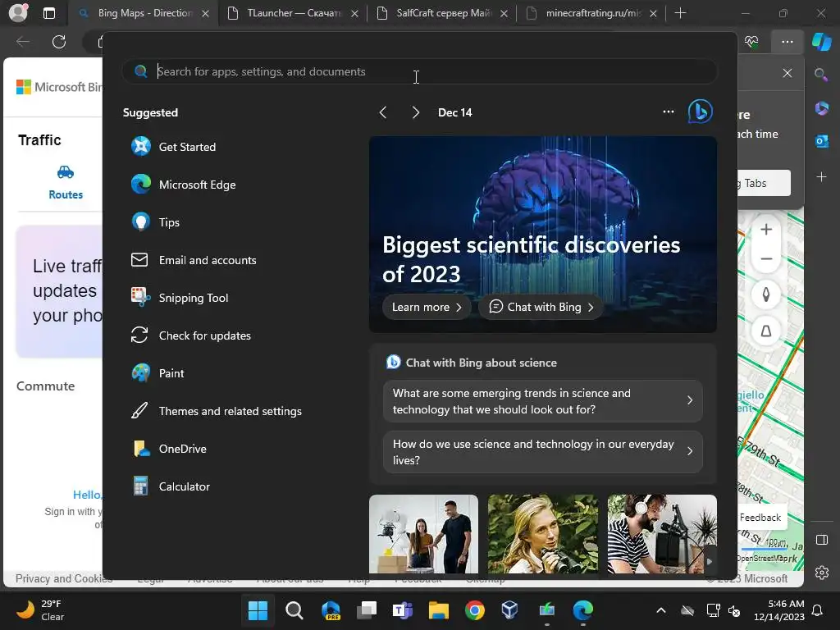The width and height of the screenshot is (840, 630).
Task: Open thumbnail of woman with binoculars
Action: pos(543,534)
